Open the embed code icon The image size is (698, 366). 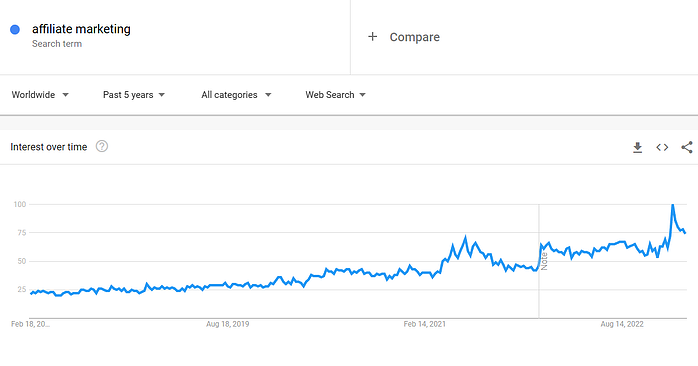point(662,147)
